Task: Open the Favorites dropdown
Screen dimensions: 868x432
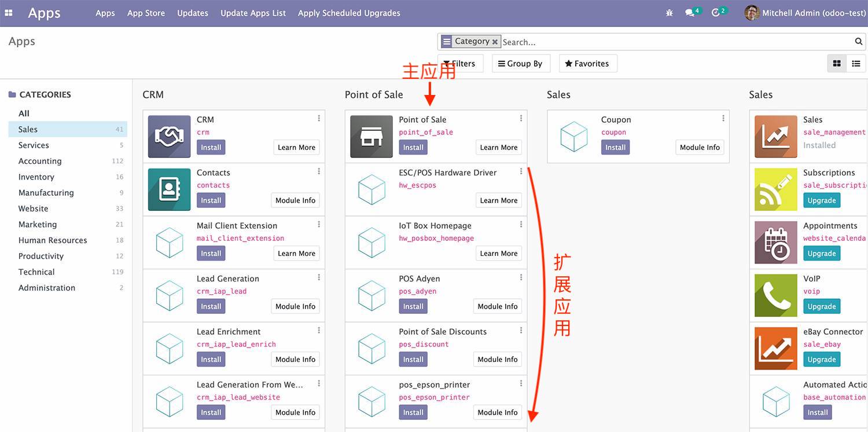Action: pos(587,64)
